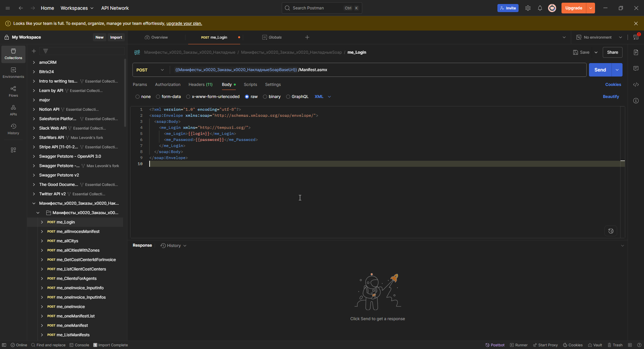
Task: Open the POST method dropdown
Action: pos(150,70)
